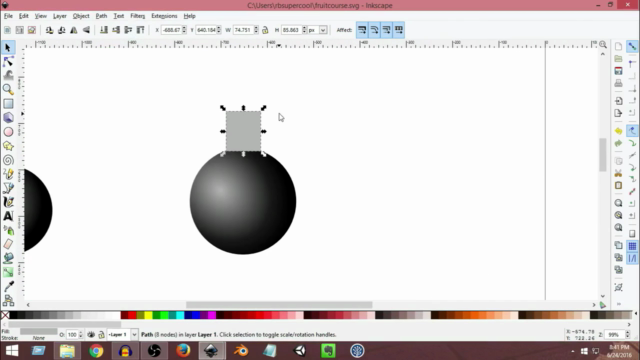Image resolution: width=640 pixels, height=360 pixels.
Task: Toggle Enable snapping button
Action: click(x=632, y=47)
